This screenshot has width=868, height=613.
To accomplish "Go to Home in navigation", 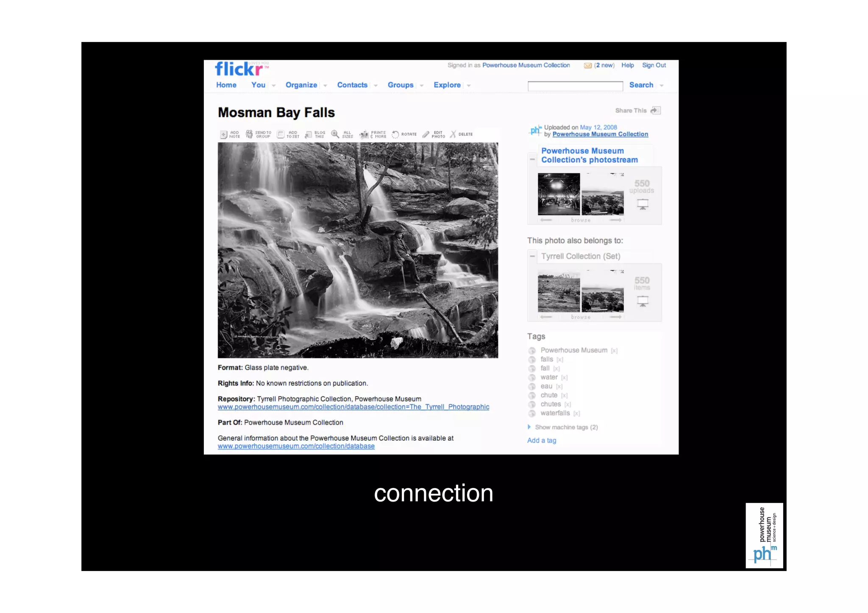I will click(226, 85).
